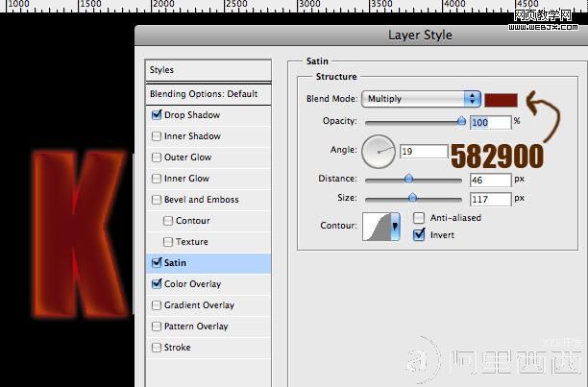Select the Drop Shadow label row
This screenshot has width=588, height=387.
208,115
